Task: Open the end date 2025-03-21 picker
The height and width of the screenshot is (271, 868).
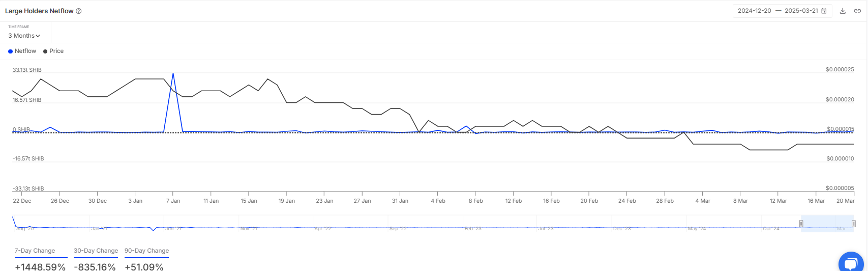Action: tap(801, 11)
